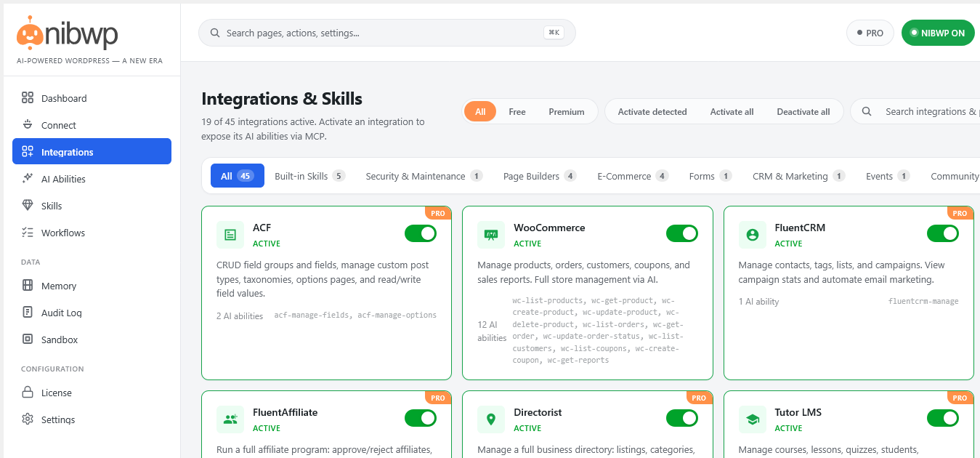Click the magnifier icon in top search bar
The width and height of the screenshot is (980, 458).
[x=215, y=33]
